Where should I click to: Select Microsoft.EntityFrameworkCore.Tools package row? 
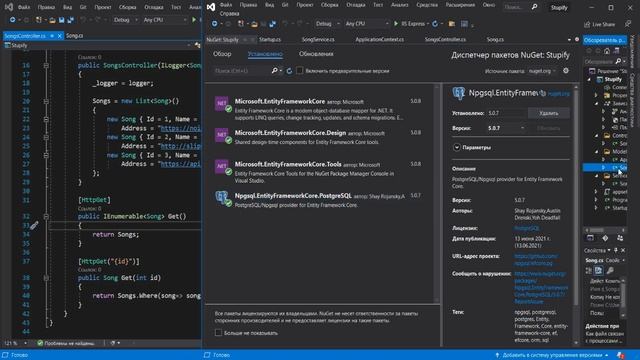coord(319,173)
